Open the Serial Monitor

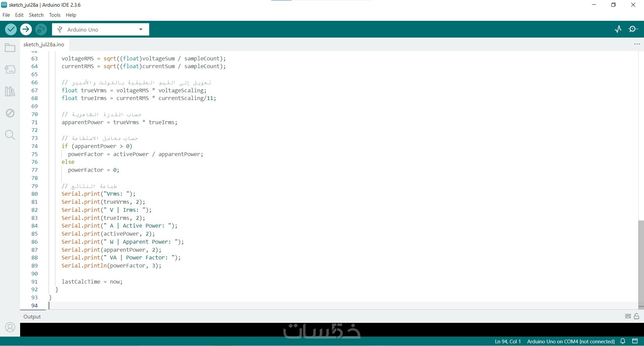633,29
